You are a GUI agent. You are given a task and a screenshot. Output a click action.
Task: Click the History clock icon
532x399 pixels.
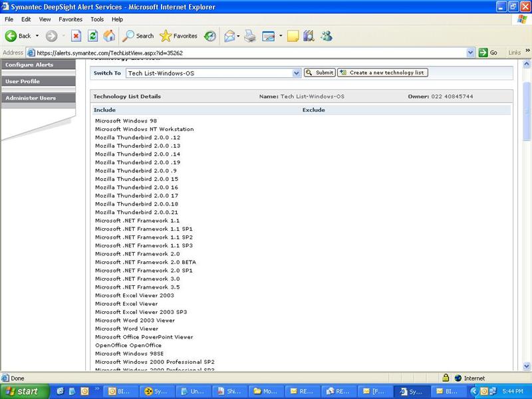pos(210,36)
